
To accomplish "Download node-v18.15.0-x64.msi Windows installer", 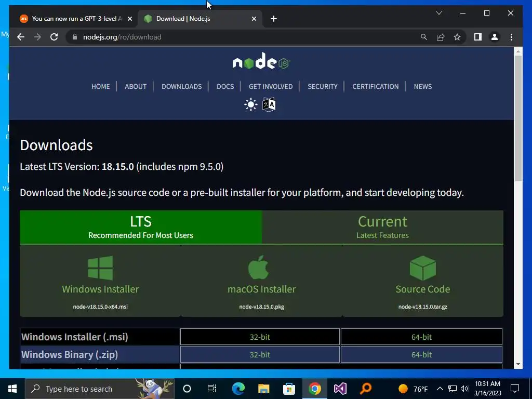I will (x=100, y=307).
